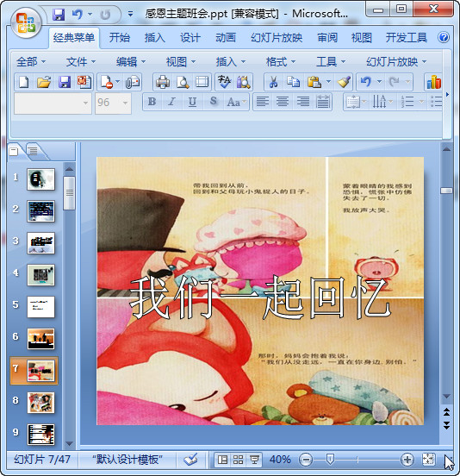Click the Office button logo

[x=26, y=22]
